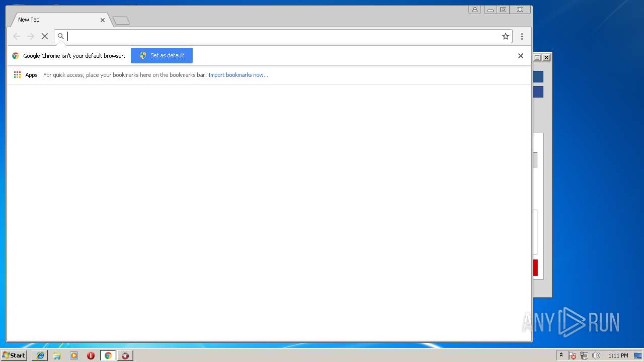Select the New Tab tab

[60, 20]
